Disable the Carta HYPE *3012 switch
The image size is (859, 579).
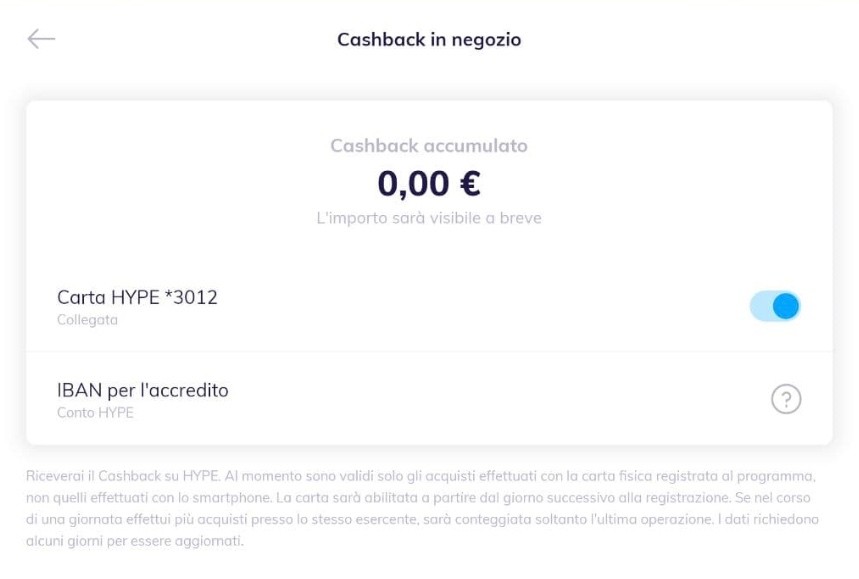click(775, 306)
